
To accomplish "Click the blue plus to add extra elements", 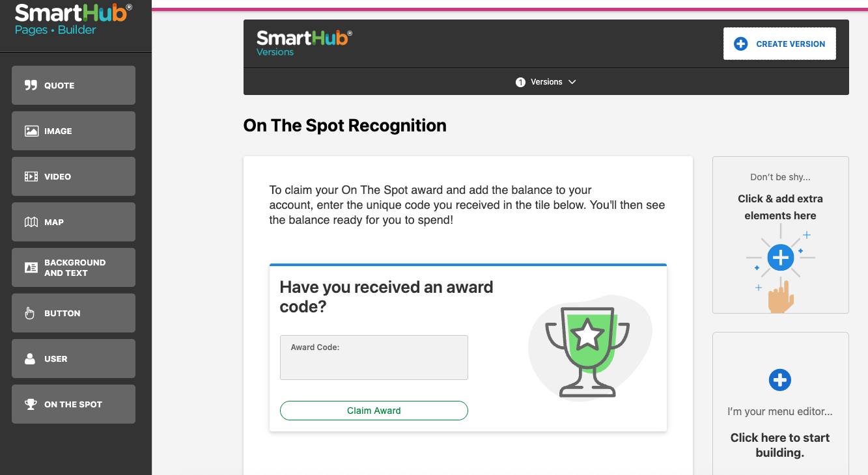I will point(780,257).
